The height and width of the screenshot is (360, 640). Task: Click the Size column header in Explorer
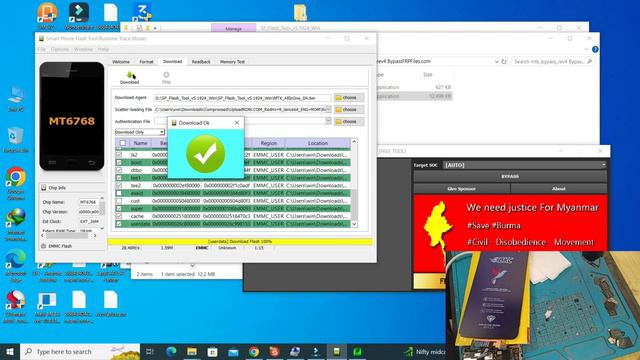coord(428,75)
